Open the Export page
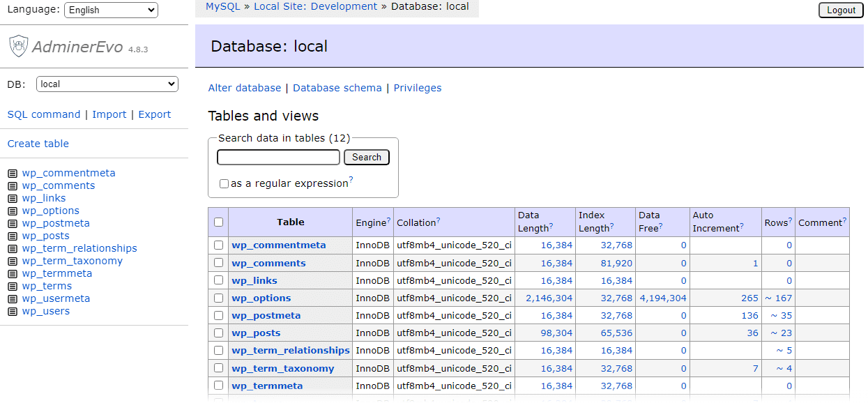The height and width of the screenshot is (403, 868). [155, 114]
